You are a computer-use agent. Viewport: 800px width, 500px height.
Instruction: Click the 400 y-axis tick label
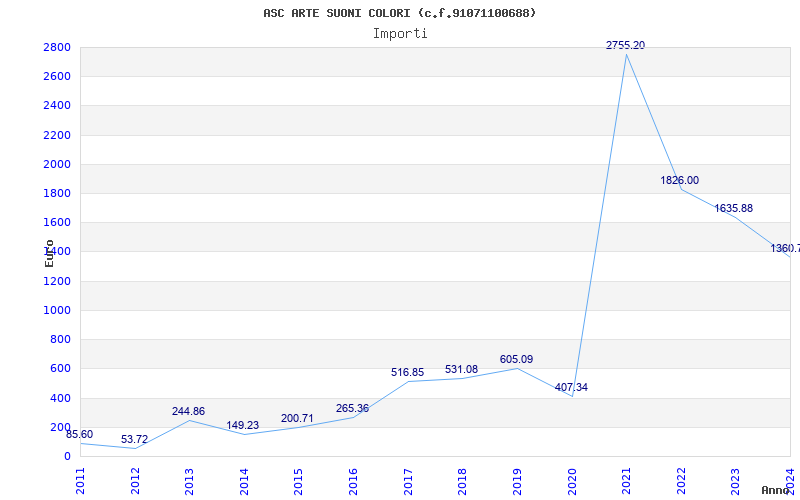coord(60,398)
